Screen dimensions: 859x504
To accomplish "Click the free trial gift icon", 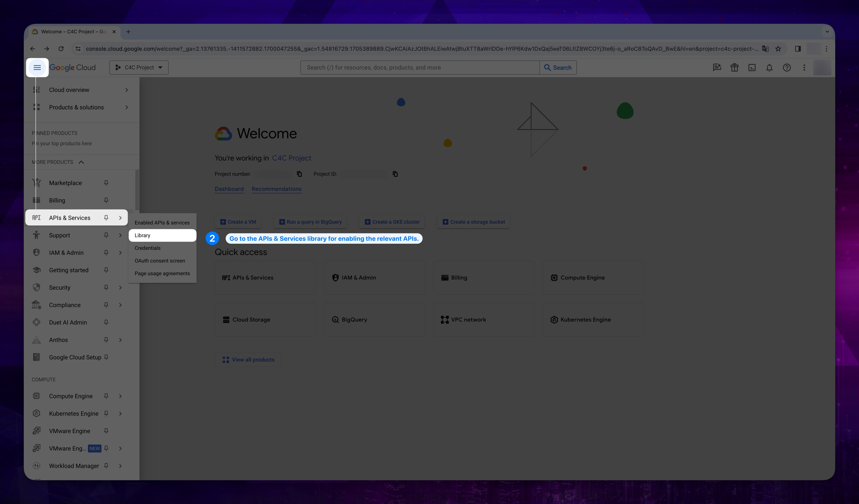I will click(x=734, y=68).
